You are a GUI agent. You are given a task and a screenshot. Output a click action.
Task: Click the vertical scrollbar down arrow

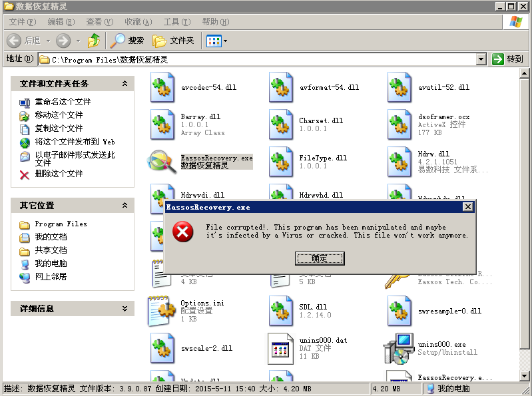pos(524,375)
